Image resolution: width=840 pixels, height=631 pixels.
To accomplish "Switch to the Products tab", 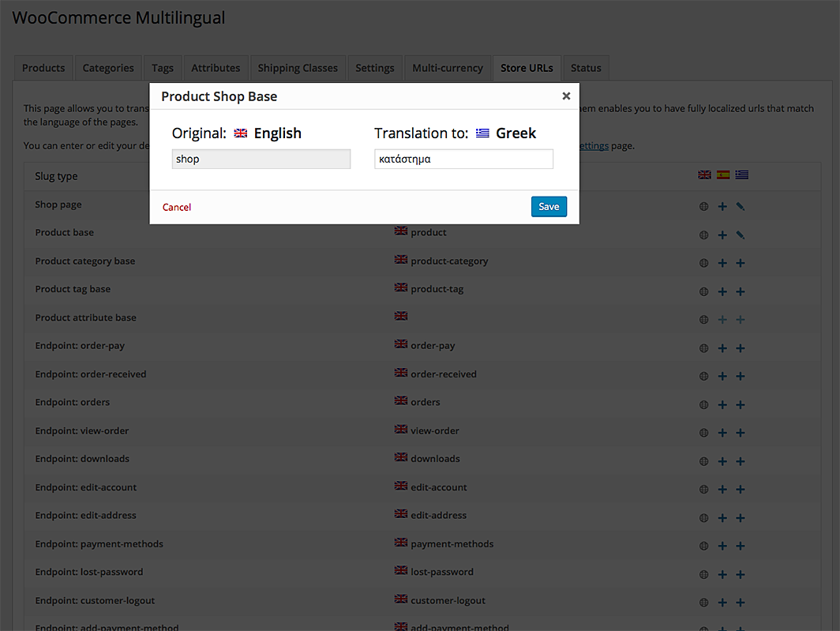I will coord(43,68).
